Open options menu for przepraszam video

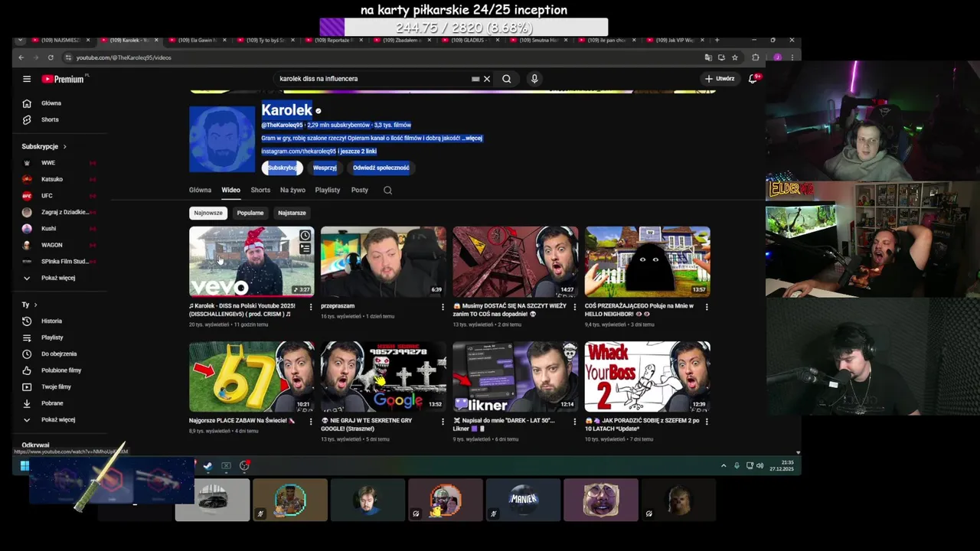pos(443,307)
